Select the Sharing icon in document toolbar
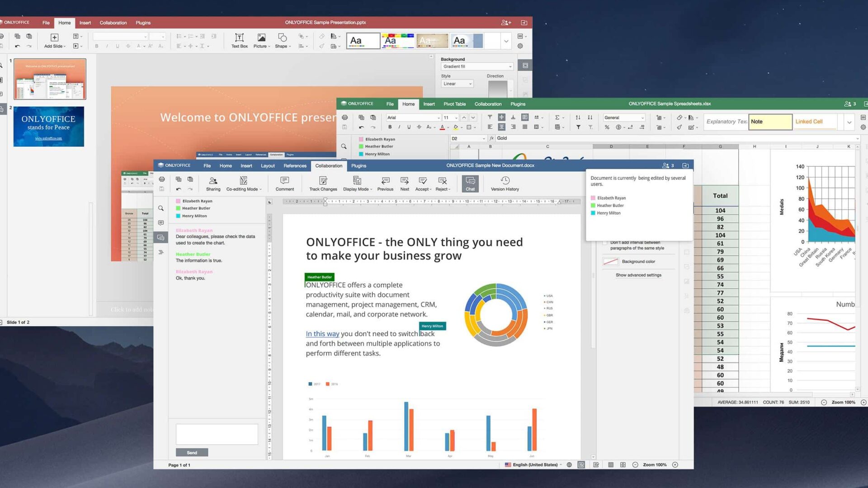Screen dimensions: 868x488 click(213, 183)
